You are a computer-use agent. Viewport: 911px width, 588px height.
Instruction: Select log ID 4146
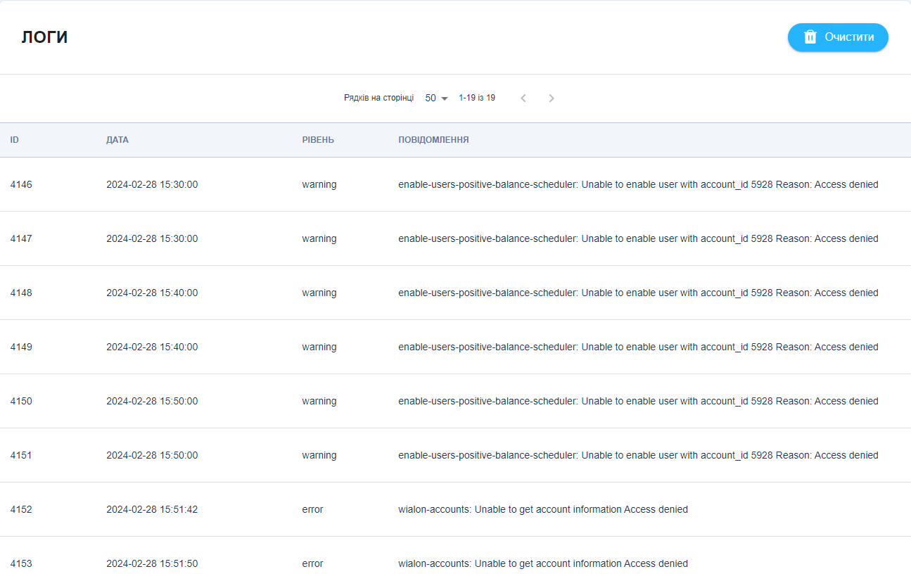point(21,184)
